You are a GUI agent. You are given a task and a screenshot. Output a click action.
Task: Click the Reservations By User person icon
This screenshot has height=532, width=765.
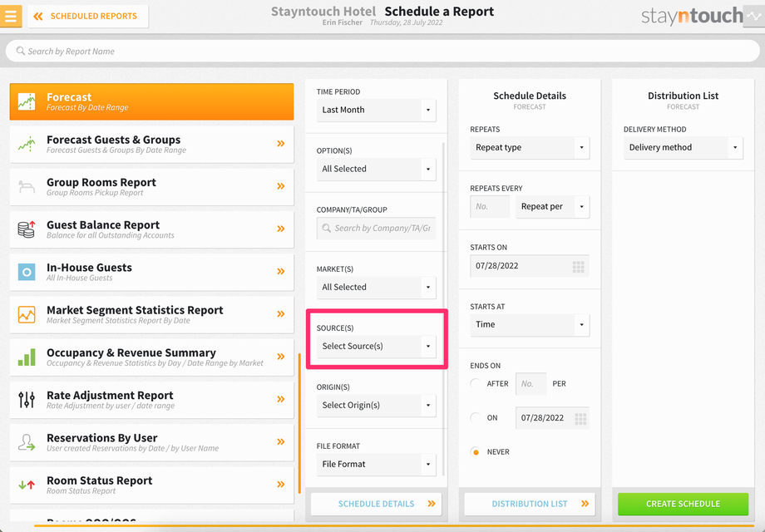pyautogui.click(x=27, y=442)
